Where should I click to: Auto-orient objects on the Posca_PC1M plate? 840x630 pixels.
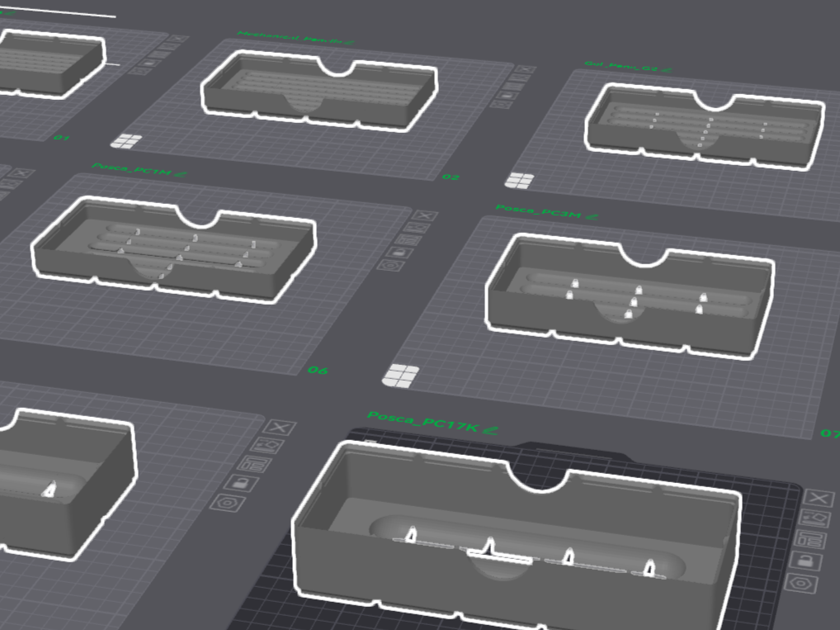[x=417, y=227]
